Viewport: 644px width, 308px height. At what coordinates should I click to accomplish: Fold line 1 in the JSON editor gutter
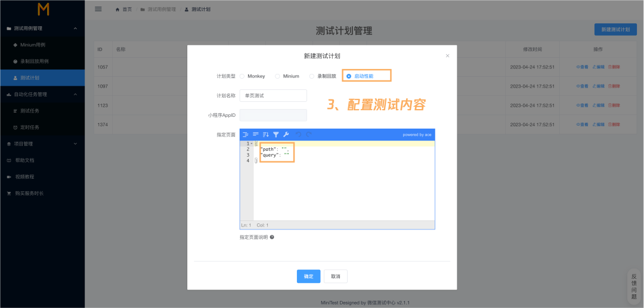(252, 144)
